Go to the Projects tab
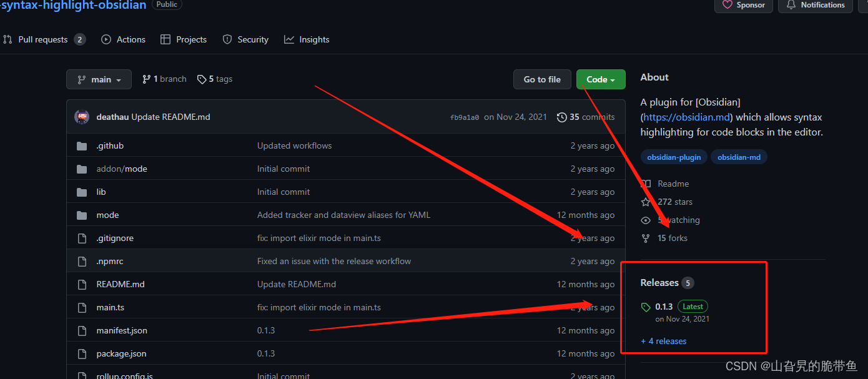Viewport: 868px width, 379px height. click(184, 39)
